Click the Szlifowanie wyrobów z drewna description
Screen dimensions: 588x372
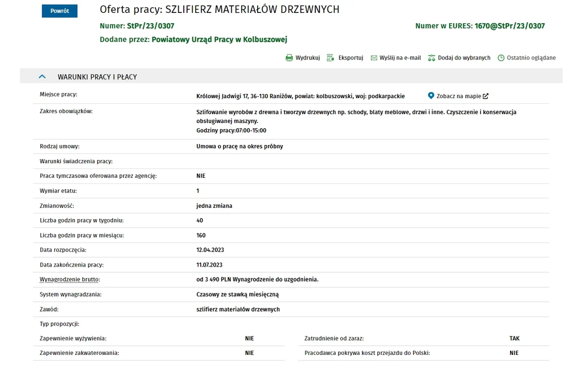coord(356,116)
